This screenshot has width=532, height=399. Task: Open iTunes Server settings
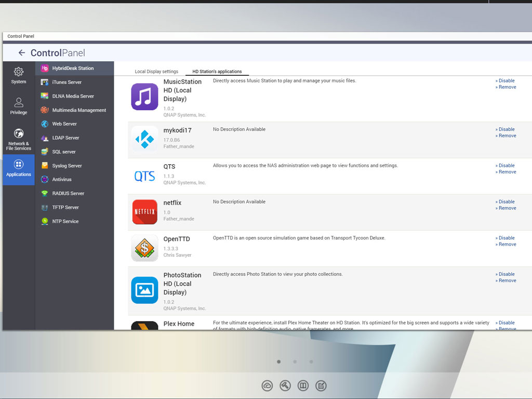pyautogui.click(x=75, y=82)
